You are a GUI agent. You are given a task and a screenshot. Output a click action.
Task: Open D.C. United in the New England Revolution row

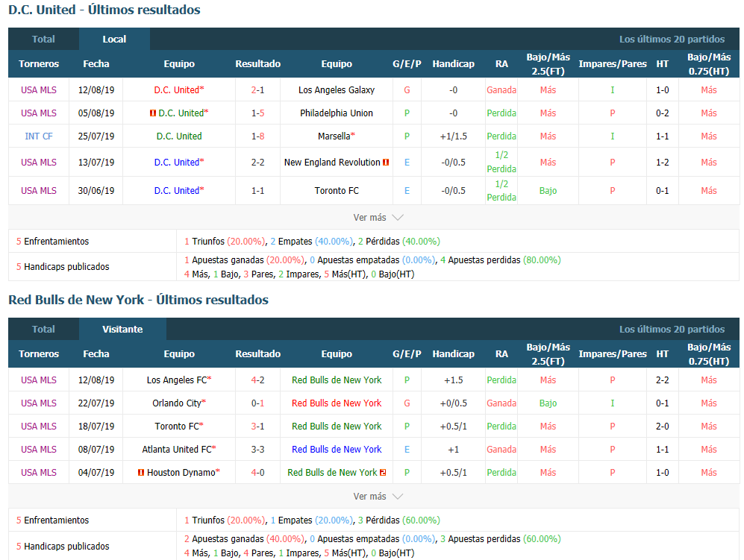[177, 162]
